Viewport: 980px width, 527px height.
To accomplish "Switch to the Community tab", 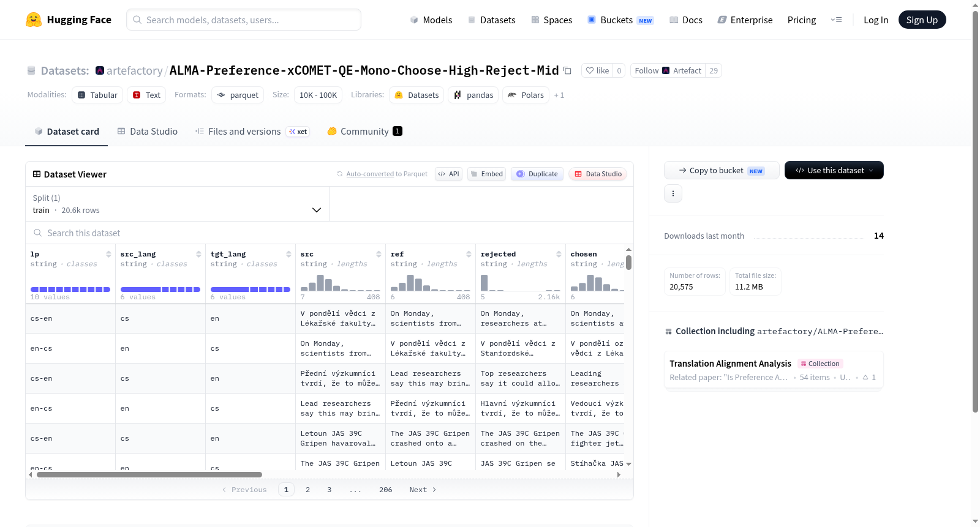I will [x=365, y=131].
